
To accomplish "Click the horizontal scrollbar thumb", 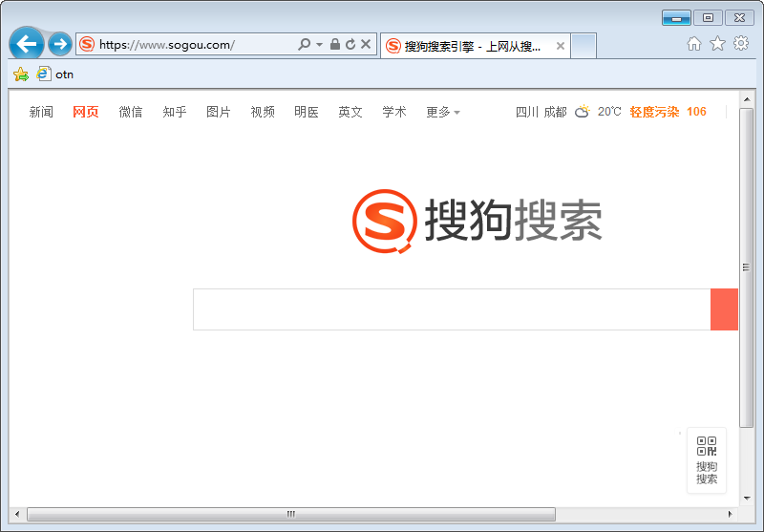I will [291, 514].
